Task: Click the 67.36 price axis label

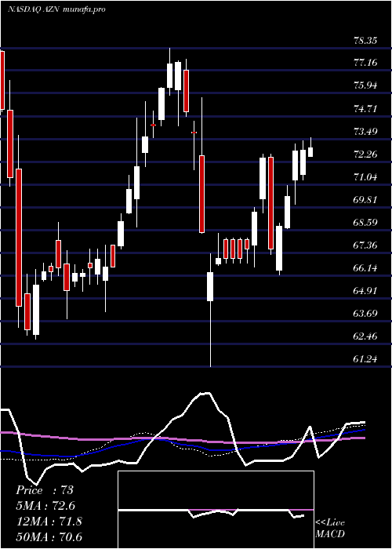Action: coord(365,245)
